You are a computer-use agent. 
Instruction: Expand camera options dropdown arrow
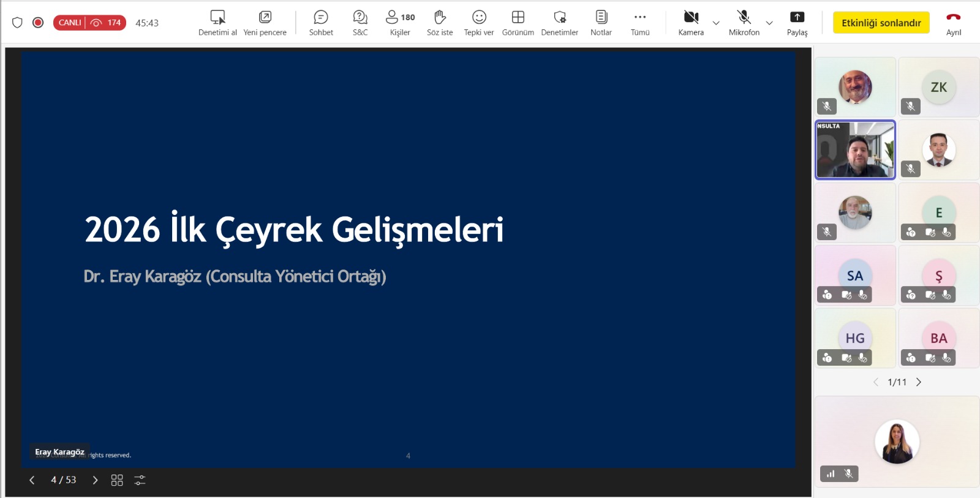coord(716,23)
